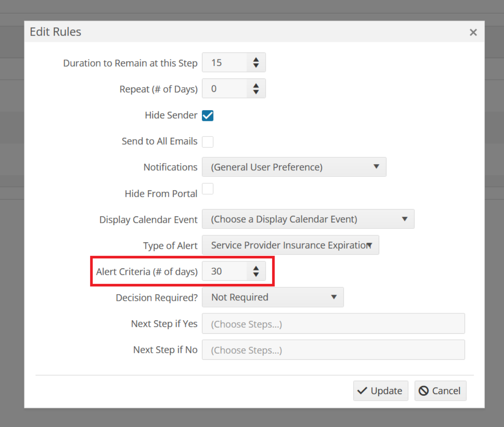504x427 pixels.
Task: Check the Hide From Portal checkbox
Action: click(x=208, y=189)
